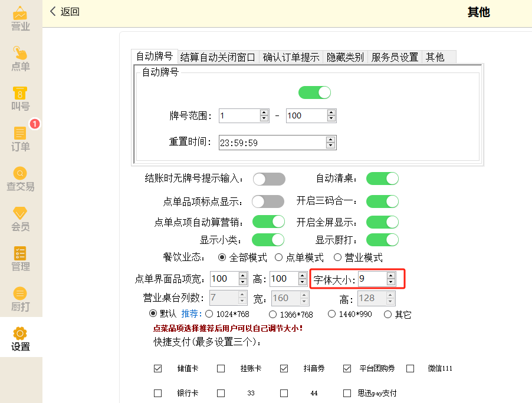Select the 点单模式 radio button
Image resolution: width=532 pixels, height=403 pixels.
point(278,257)
